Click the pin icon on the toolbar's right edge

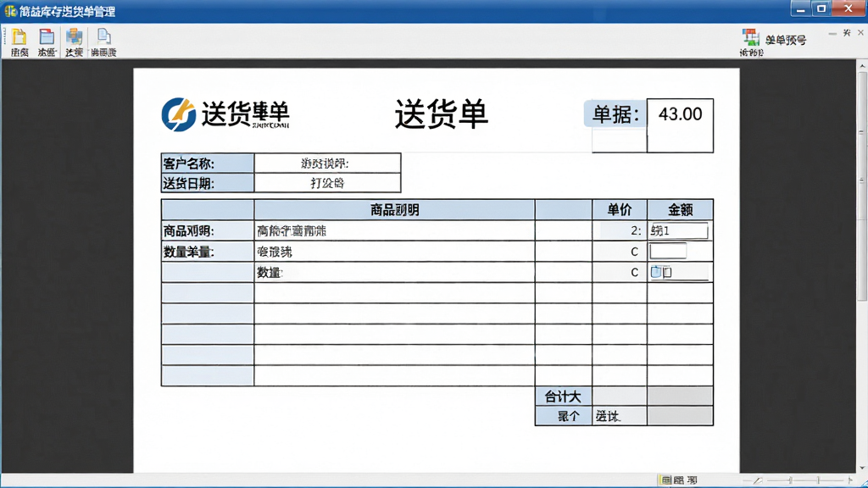pos(847,33)
